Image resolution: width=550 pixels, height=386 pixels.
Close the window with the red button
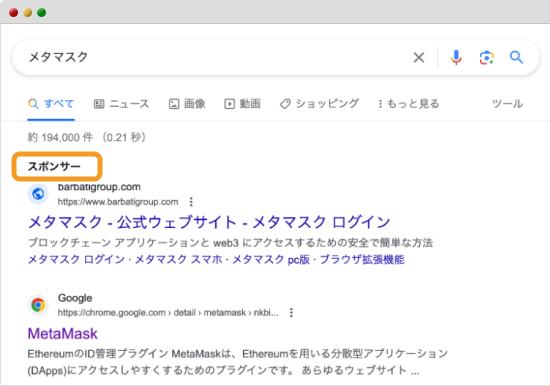click(14, 13)
